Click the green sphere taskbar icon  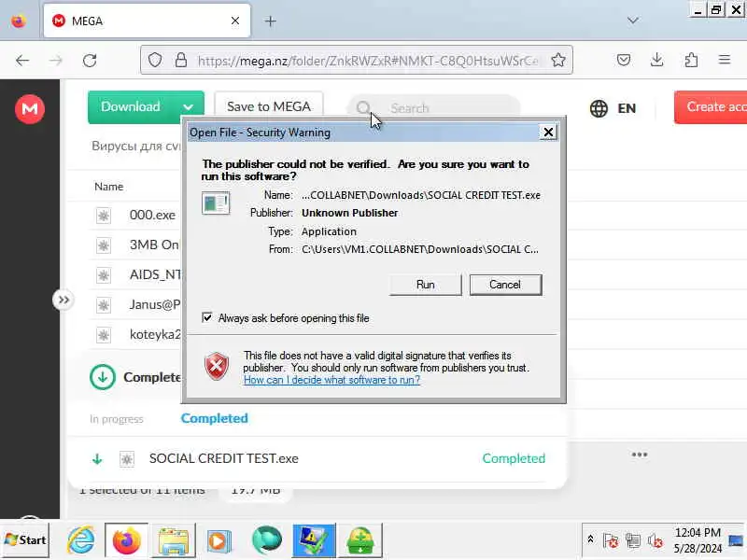pos(267,540)
